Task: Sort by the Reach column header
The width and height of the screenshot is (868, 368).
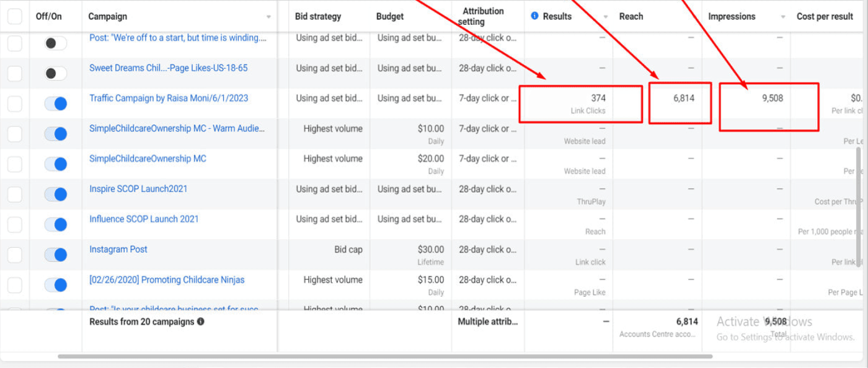Action: (x=631, y=17)
